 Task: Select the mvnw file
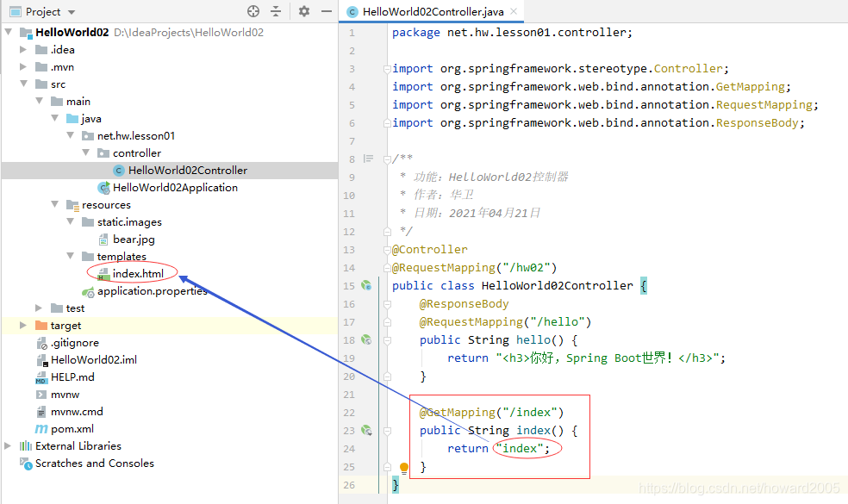click(65, 395)
